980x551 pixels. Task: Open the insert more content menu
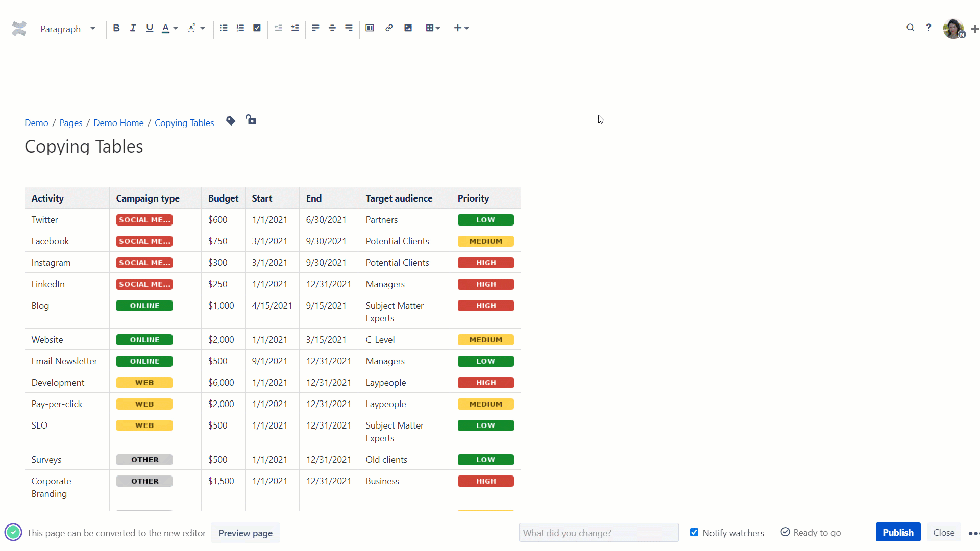tap(461, 28)
